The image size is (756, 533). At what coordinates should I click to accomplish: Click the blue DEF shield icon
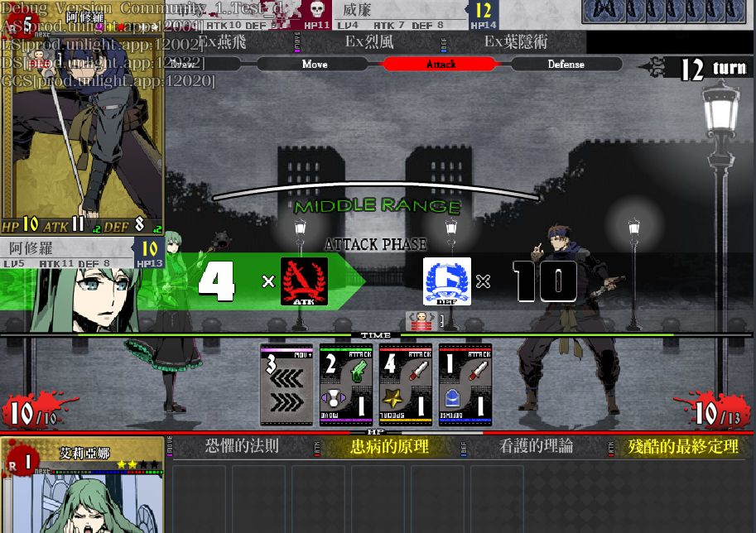[447, 281]
